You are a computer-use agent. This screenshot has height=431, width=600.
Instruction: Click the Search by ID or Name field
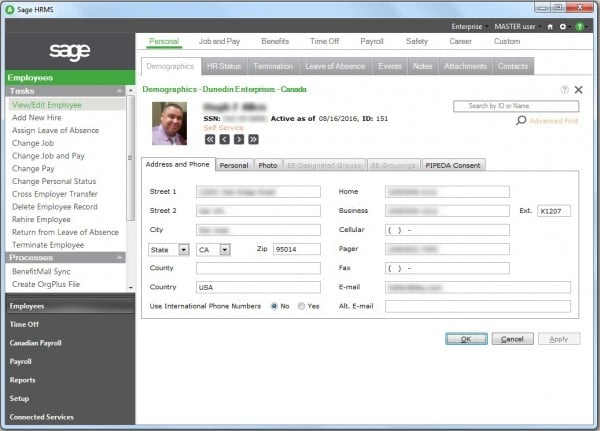(517, 105)
